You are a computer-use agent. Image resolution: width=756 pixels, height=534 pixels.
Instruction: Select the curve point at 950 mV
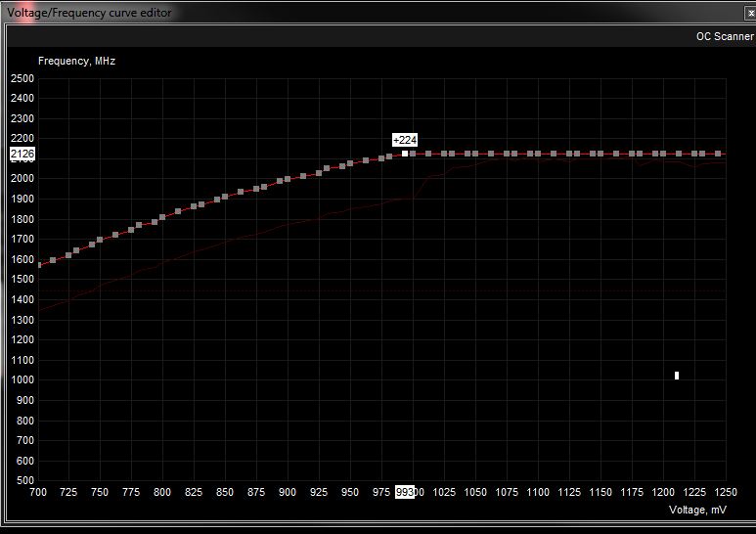point(350,163)
